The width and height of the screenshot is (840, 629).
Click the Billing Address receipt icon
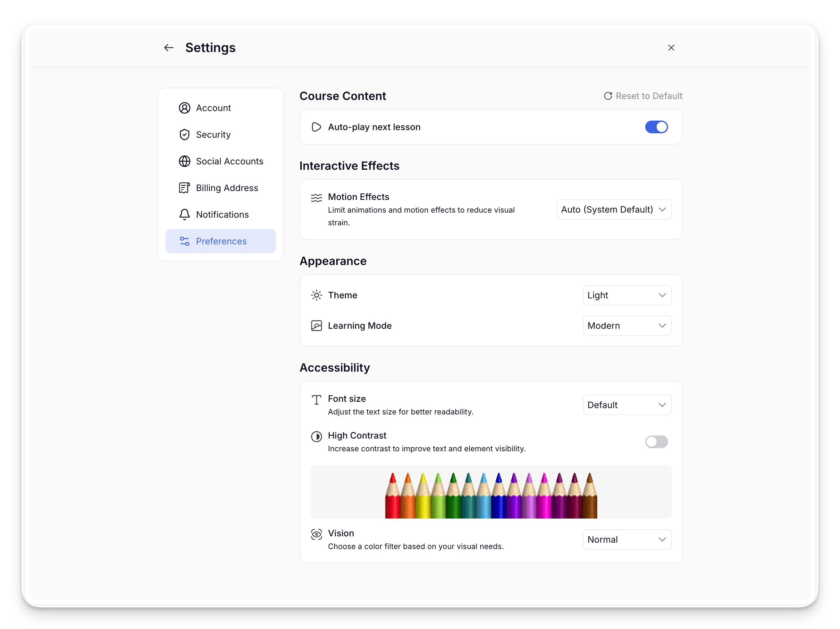(x=185, y=188)
